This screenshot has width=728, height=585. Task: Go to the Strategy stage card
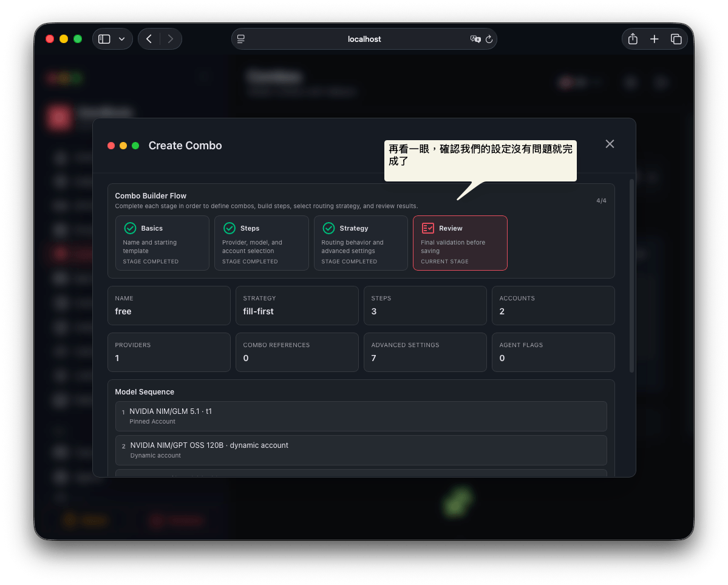coord(361,243)
